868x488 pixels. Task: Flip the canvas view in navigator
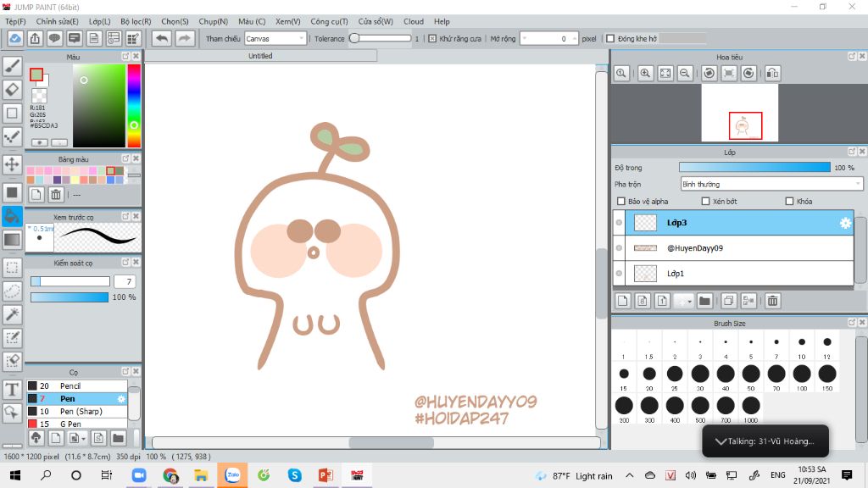pyautogui.click(x=773, y=74)
